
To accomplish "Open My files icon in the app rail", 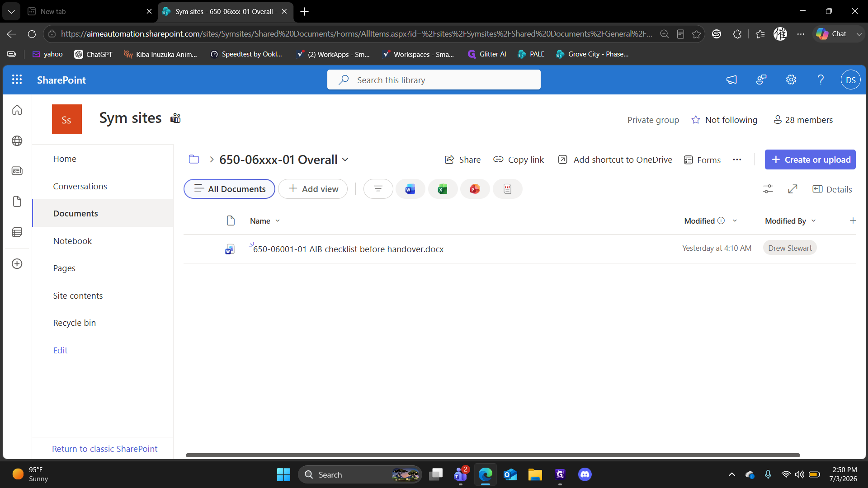I will tap(17, 202).
